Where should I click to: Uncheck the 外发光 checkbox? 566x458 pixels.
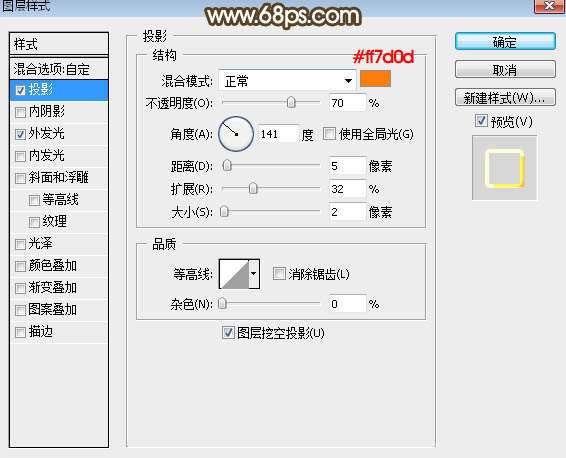click(x=20, y=134)
